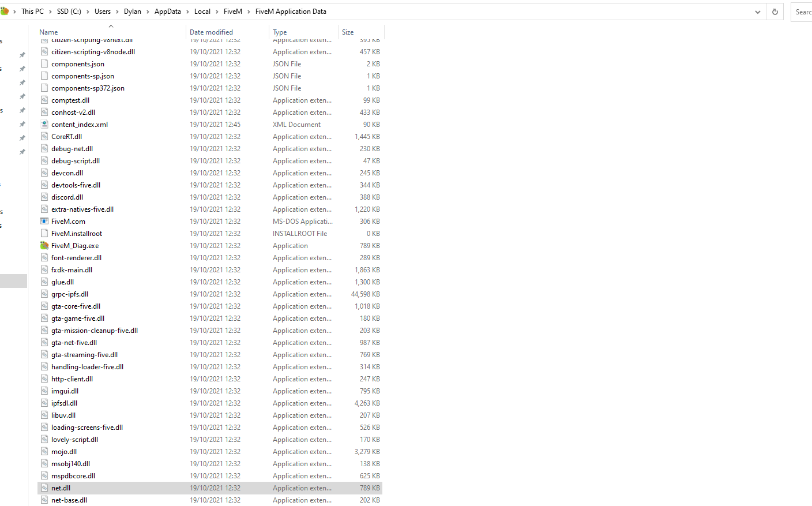Click the ipfsdl.dll file icon
This screenshot has height=506, width=812.
[44, 403]
